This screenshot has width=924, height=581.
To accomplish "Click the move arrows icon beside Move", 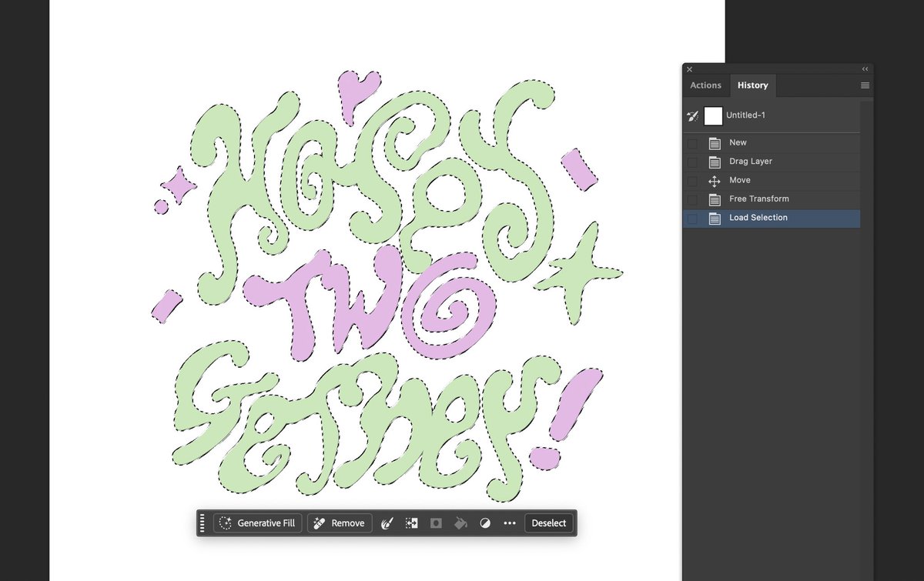I will pos(714,181).
